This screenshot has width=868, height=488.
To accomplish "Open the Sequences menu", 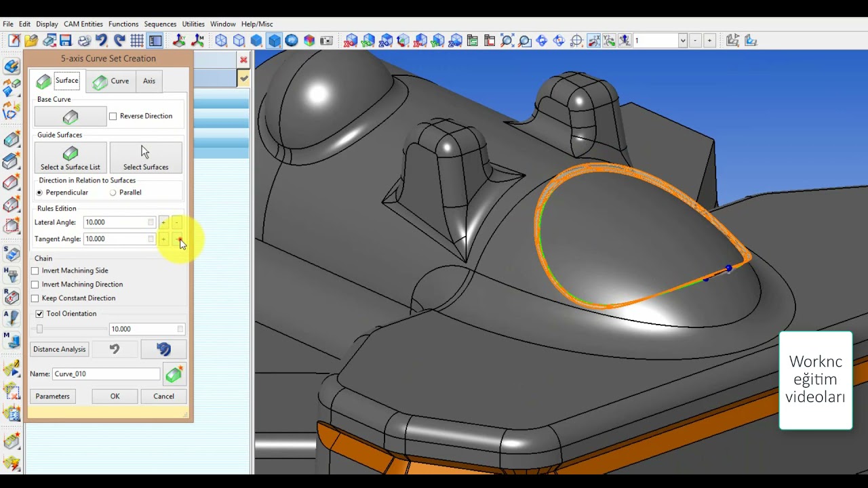I will [x=160, y=24].
